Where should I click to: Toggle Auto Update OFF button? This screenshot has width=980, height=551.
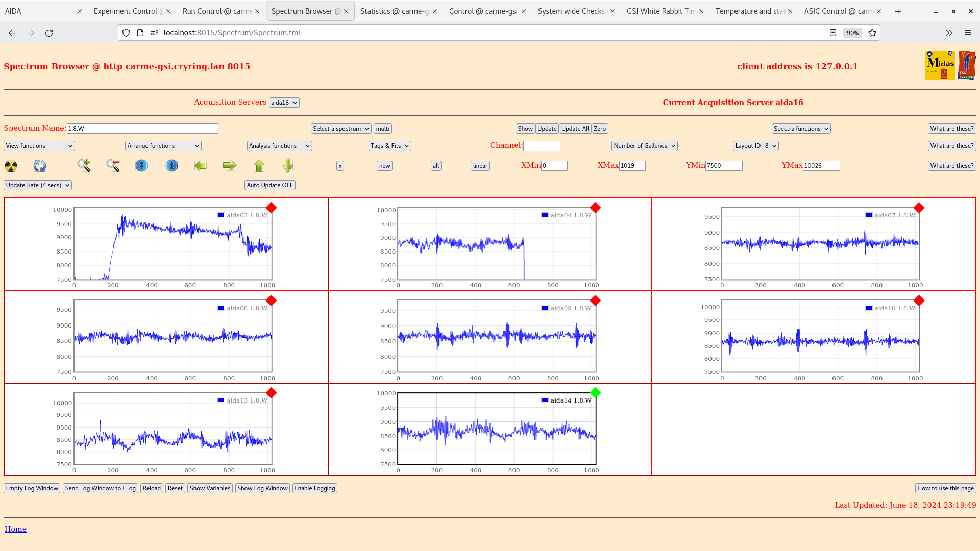click(270, 185)
